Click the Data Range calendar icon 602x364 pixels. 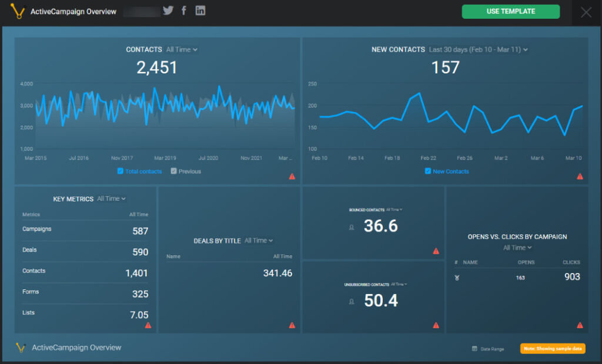coord(474,349)
